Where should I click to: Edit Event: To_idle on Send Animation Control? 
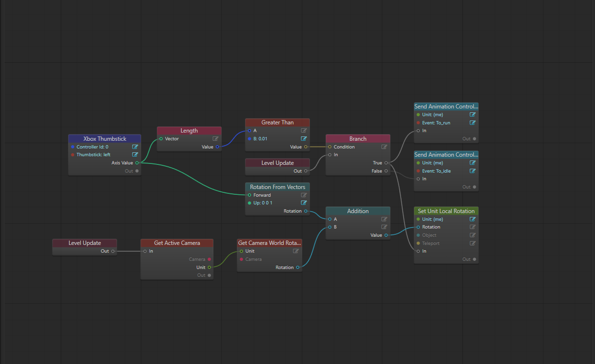coord(473,171)
